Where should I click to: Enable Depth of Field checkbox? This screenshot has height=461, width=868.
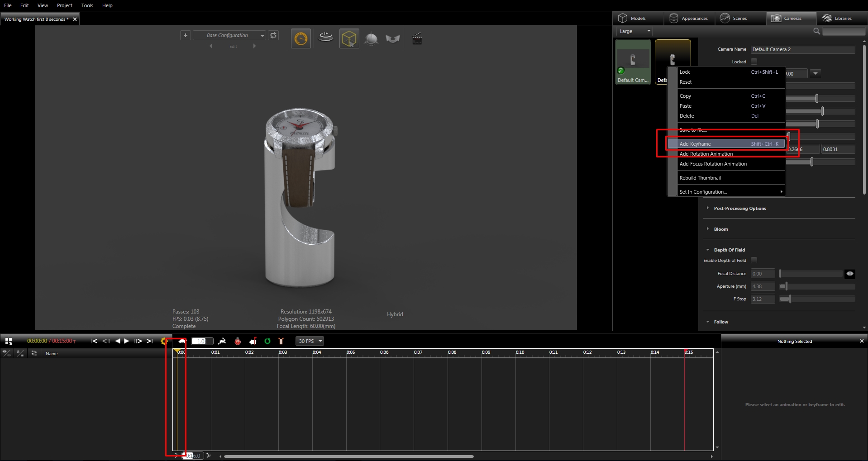coord(754,260)
